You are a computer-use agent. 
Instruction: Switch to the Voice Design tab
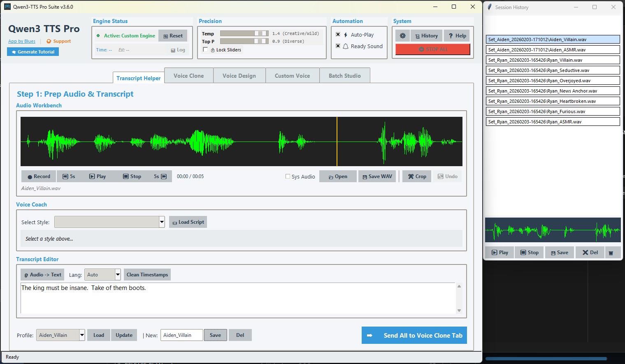tap(239, 75)
